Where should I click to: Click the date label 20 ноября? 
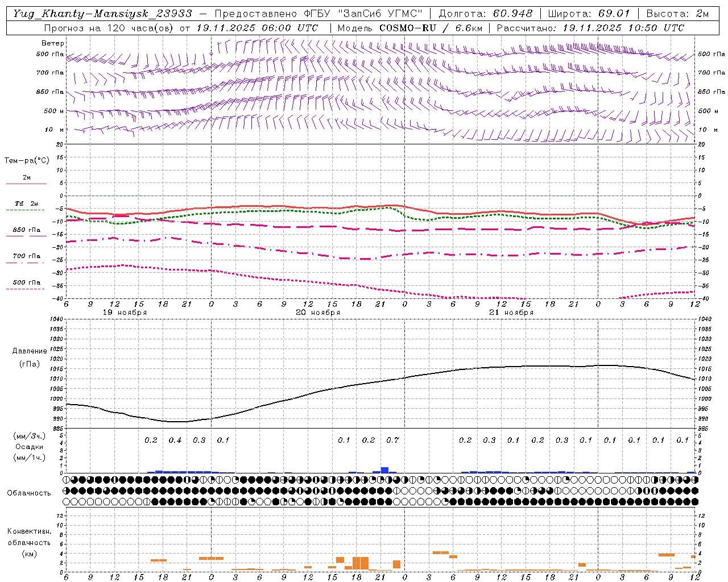[x=318, y=313]
